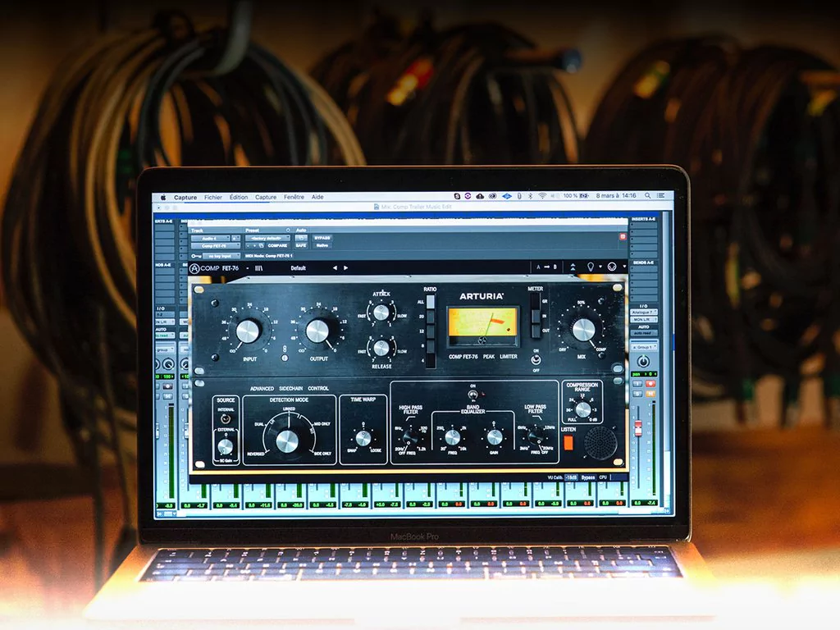Image resolution: width=840 pixels, height=630 pixels.
Task: Open the Fichier menu
Action: click(213, 197)
